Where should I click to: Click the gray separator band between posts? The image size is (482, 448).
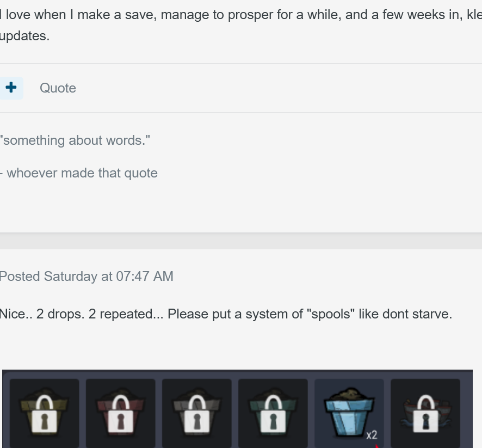coord(241,241)
